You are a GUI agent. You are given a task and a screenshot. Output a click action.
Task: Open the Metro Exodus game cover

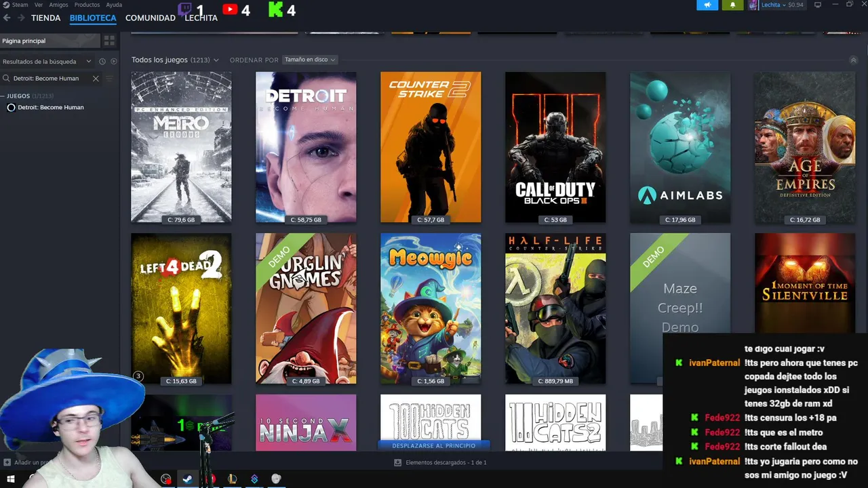pos(181,147)
